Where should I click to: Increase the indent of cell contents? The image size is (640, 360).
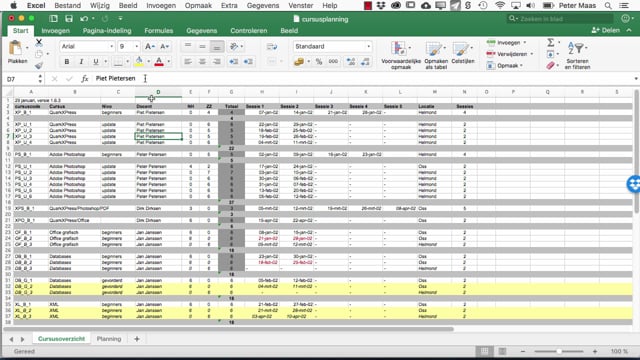click(248, 62)
